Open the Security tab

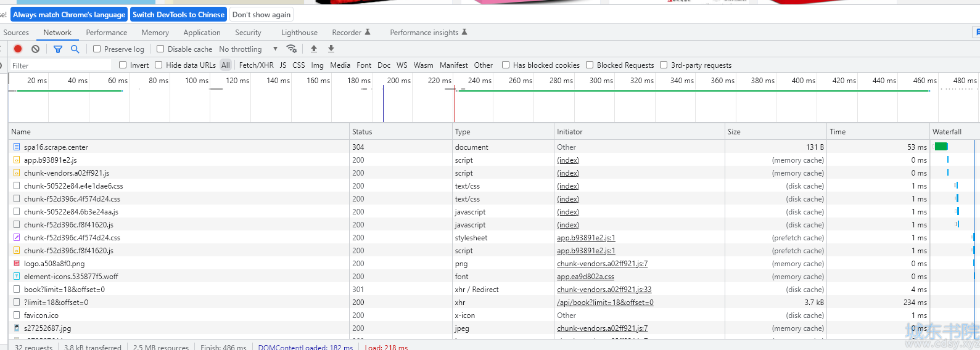point(248,33)
